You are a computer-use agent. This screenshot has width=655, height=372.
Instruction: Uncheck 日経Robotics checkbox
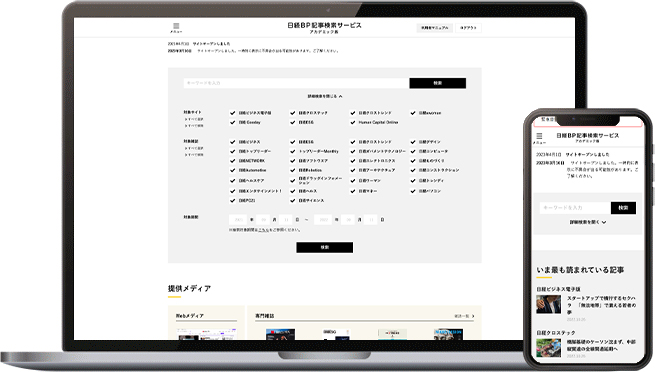click(x=292, y=170)
